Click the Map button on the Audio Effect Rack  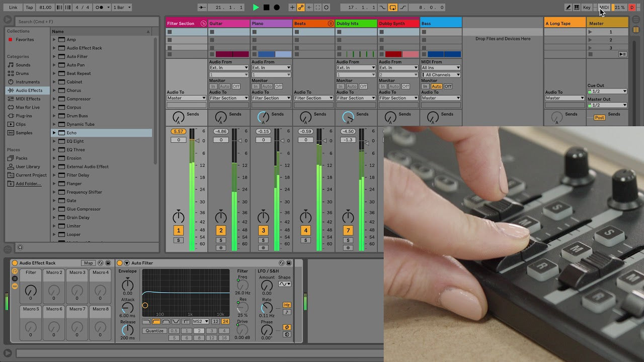[88, 262]
